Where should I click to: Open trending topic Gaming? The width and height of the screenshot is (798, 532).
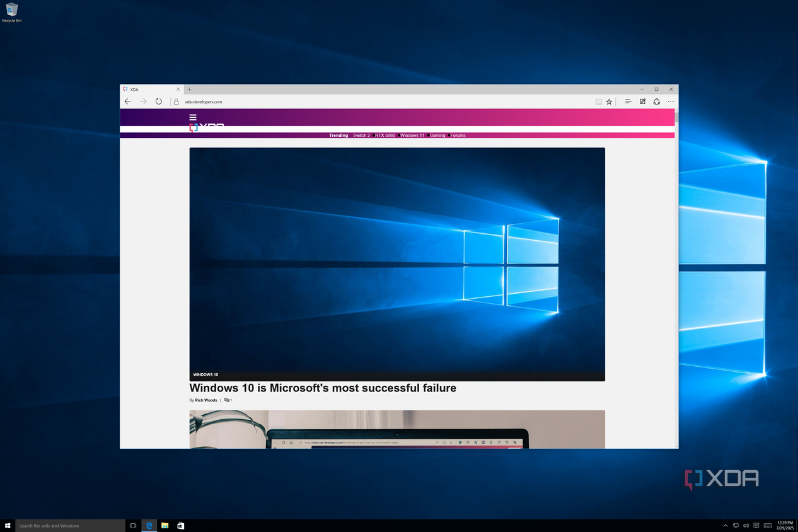point(437,136)
